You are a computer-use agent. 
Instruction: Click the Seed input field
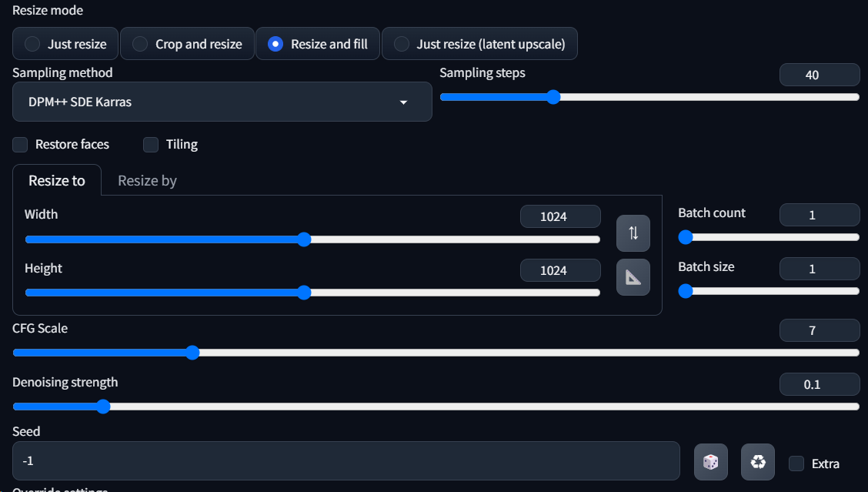point(346,461)
